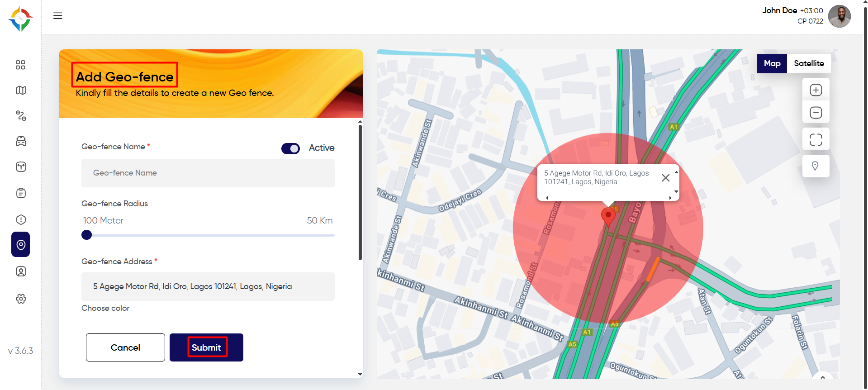Open the user profile sidebar icon

pos(21,271)
